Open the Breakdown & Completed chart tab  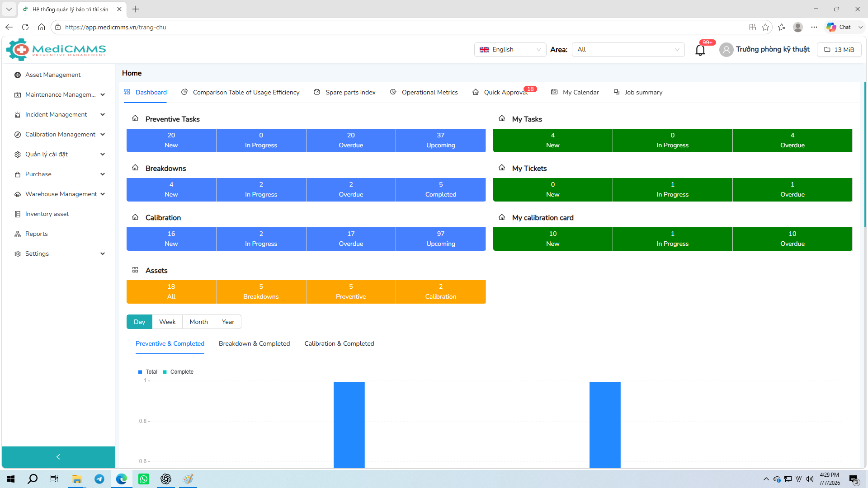[x=254, y=344]
